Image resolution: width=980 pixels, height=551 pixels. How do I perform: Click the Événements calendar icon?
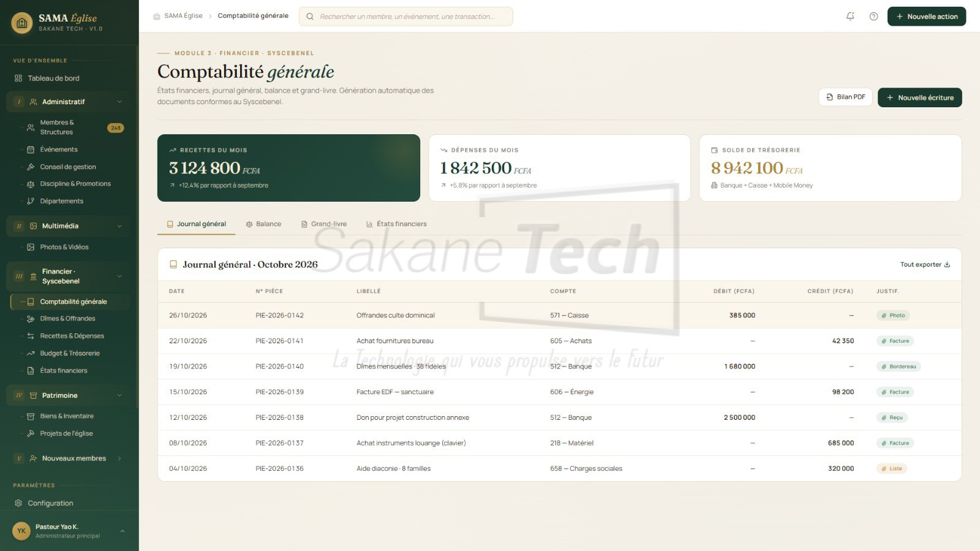tap(31, 150)
